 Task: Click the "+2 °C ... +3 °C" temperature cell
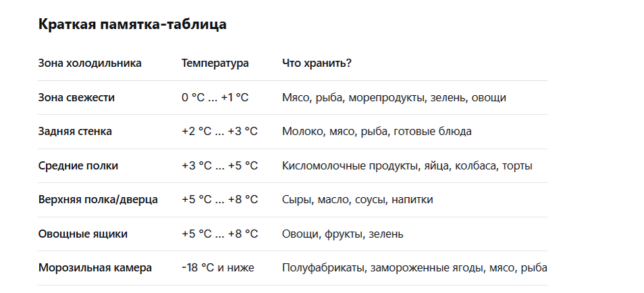point(219,132)
